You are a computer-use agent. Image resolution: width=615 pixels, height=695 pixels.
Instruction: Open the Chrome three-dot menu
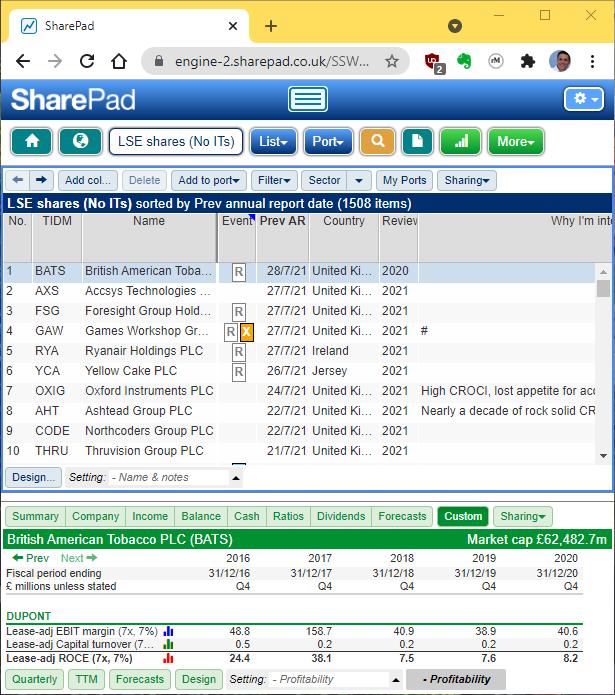tap(592, 61)
